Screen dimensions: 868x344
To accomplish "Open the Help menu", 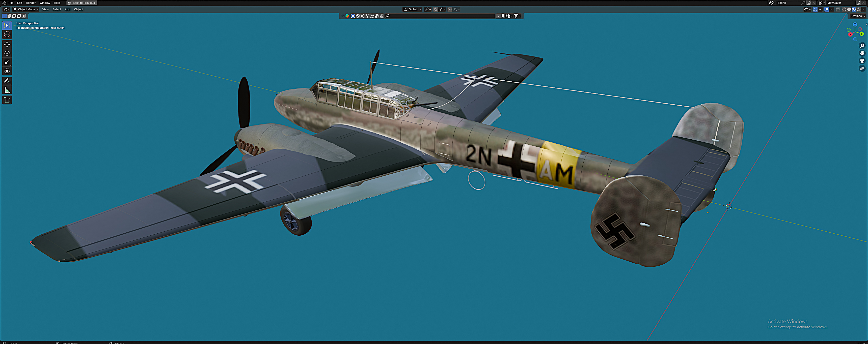I will click(x=57, y=3).
